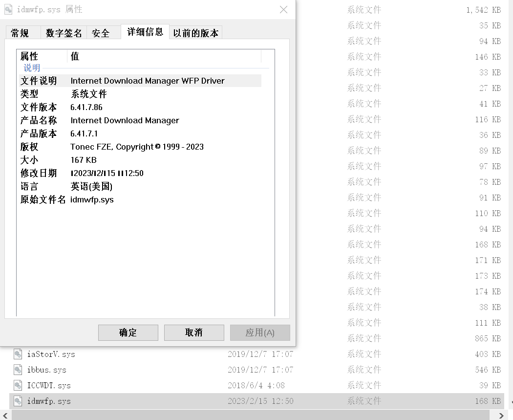Click the ICCWDT.sys file type icon
513x420 pixels.
[x=17, y=385]
